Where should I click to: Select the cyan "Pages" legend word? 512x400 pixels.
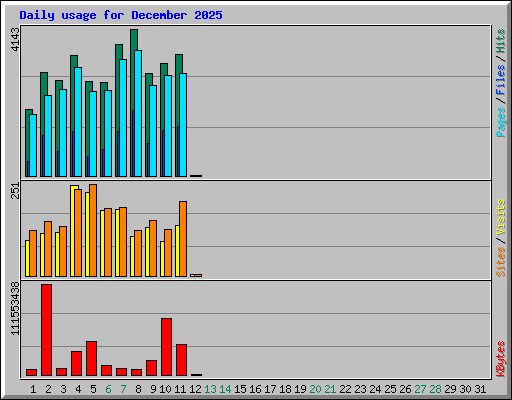[501, 122]
